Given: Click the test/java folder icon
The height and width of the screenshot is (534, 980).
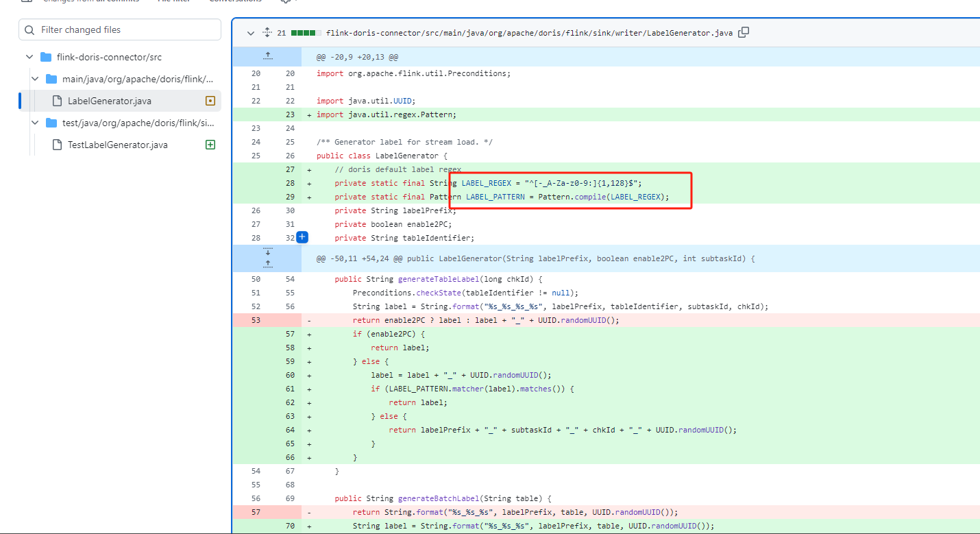Looking at the screenshot, I should [x=51, y=123].
